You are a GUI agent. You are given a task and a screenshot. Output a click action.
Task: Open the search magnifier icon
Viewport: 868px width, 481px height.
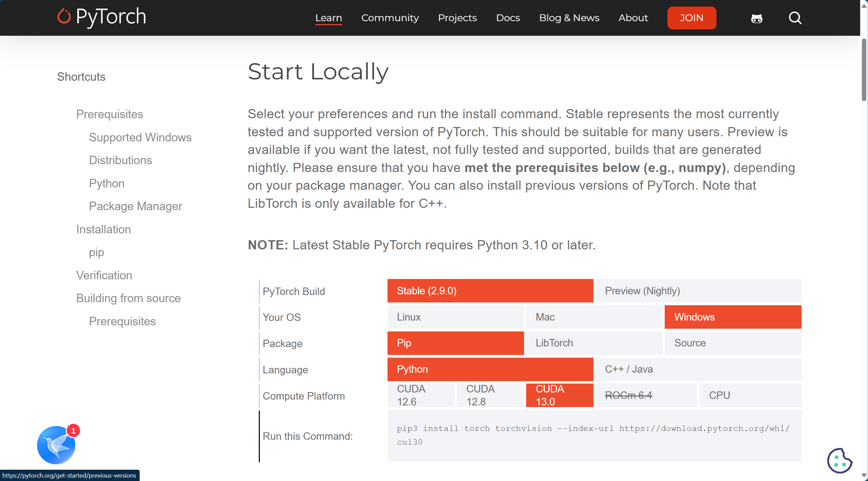795,18
